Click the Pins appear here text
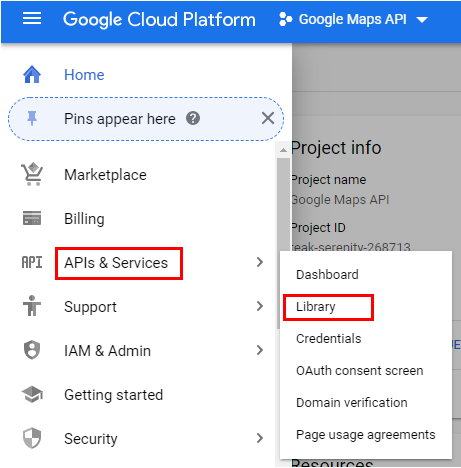Viewport: 461px width, 468px height. [120, 119]
